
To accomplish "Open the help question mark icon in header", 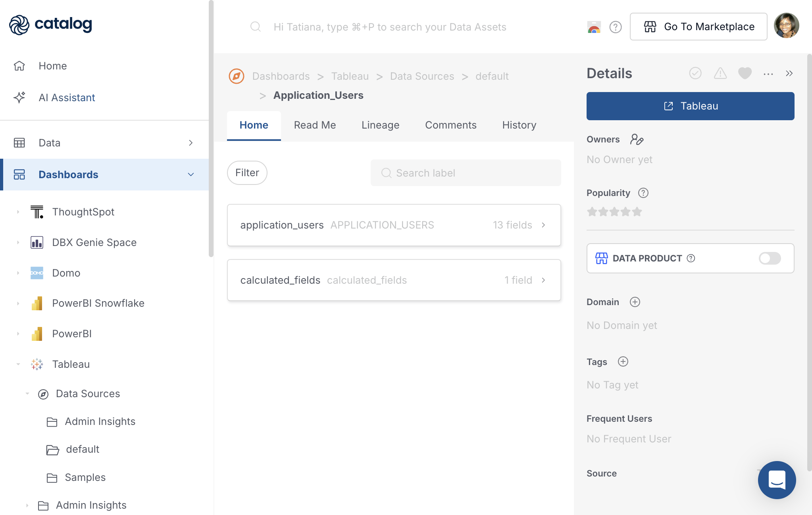I will 616,27.
